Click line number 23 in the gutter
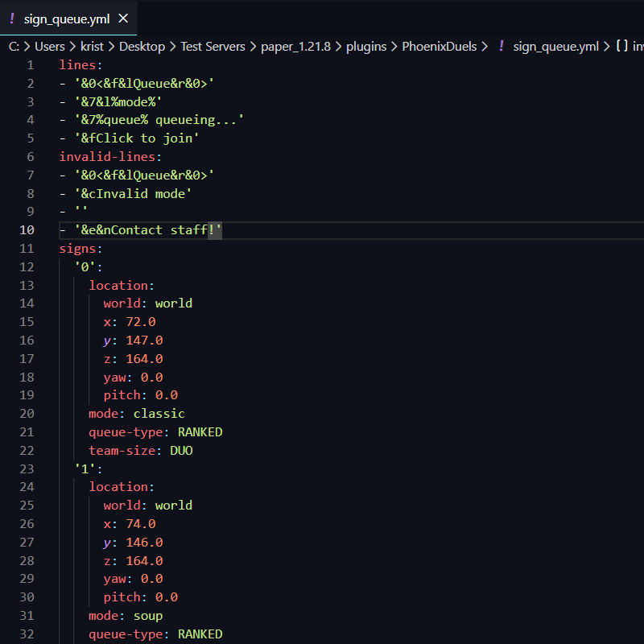The height and width of the screenshot is (644, 644). 27,469
